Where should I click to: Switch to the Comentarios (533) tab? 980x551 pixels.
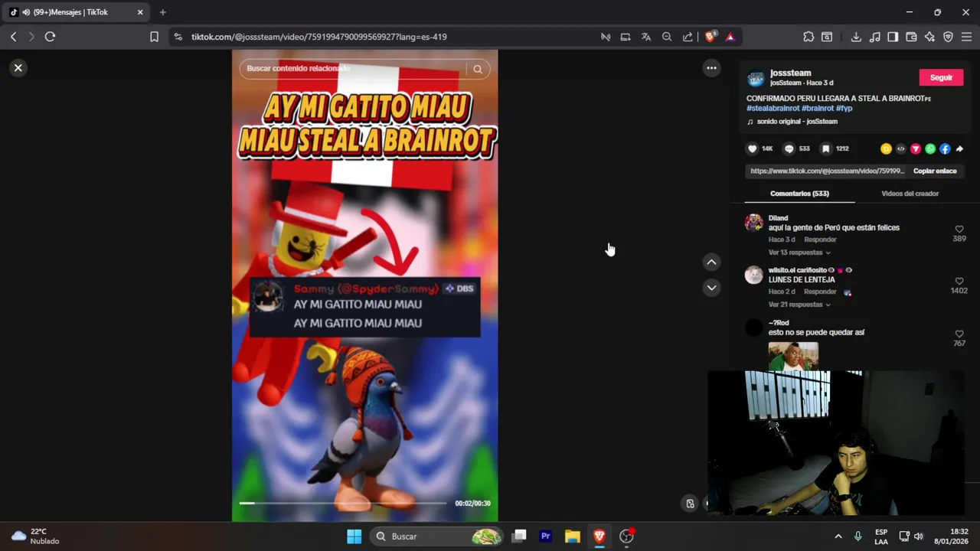[799, 194]
